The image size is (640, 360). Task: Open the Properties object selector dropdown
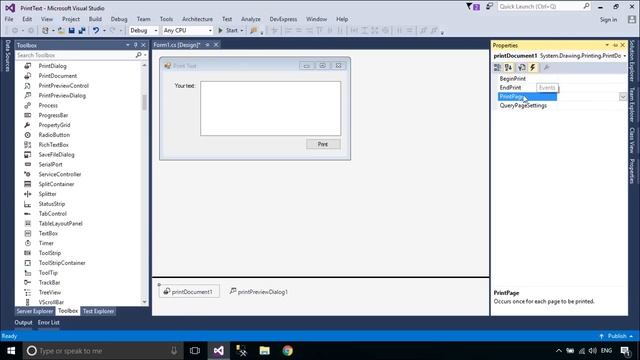(x=624, y=56)
